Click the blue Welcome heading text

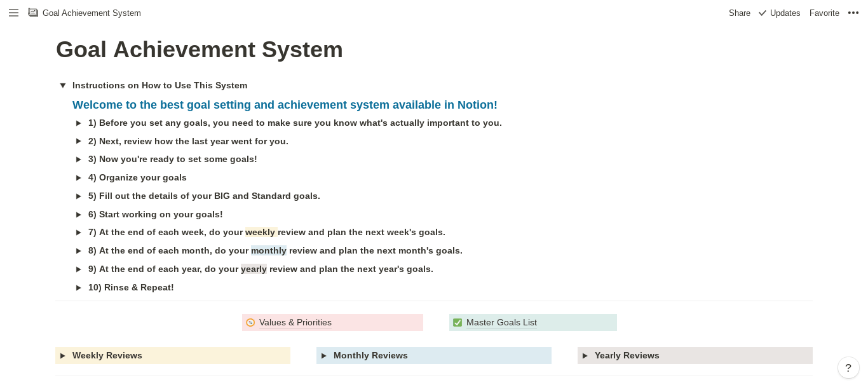pos(285,105)
